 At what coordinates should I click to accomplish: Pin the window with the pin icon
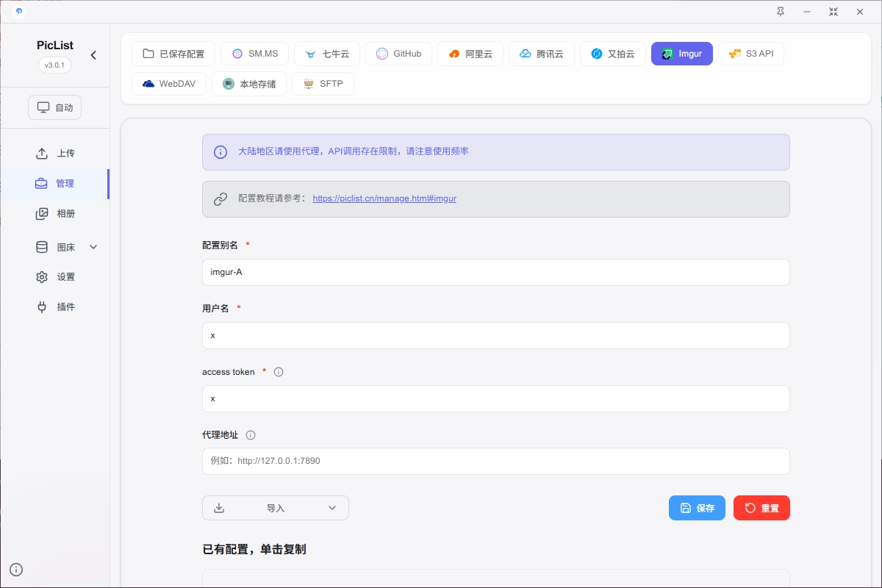point(780,12)
